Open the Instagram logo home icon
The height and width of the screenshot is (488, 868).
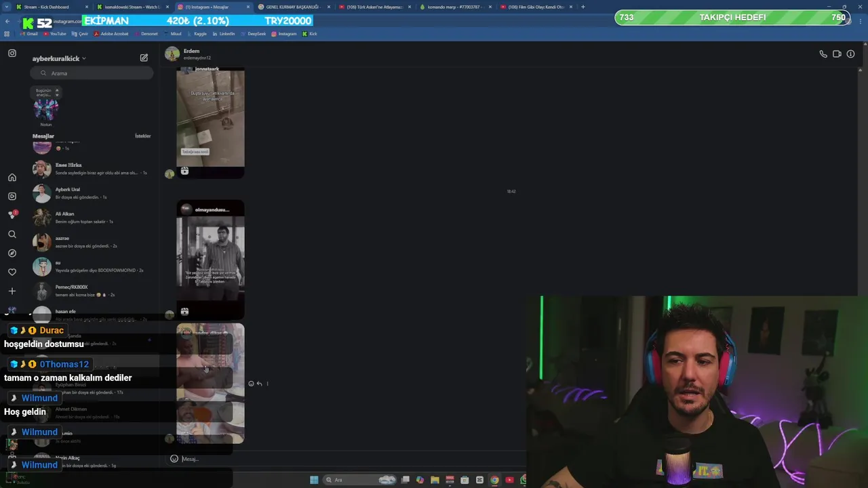(x=12, y=53)
